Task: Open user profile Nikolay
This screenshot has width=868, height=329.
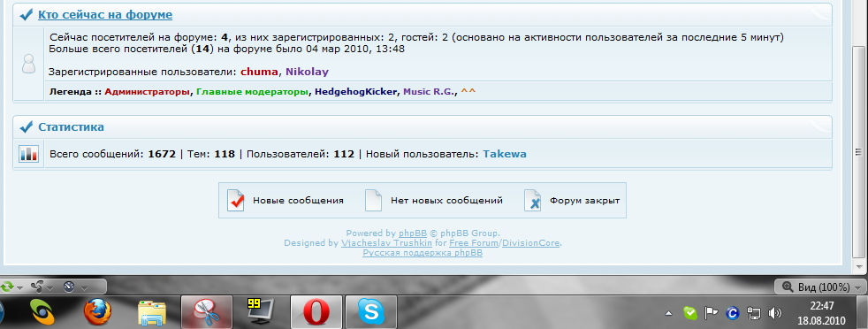Action: tap(308, 72)
